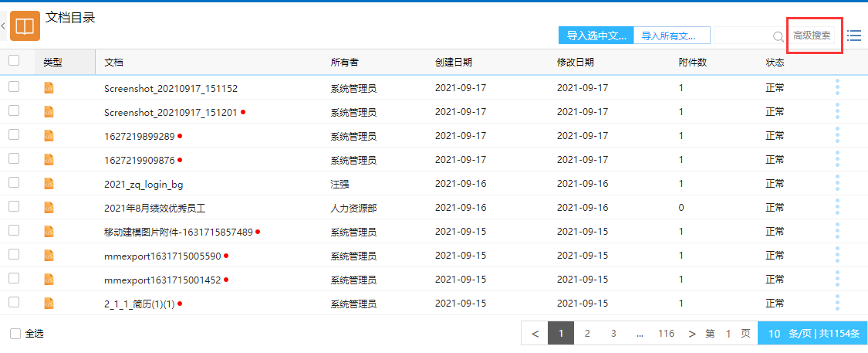Image resolution: width=868 pixels, height=353 pixels.
Task: Check the box for mmexport1631715005590
Action: coord(14,256)
